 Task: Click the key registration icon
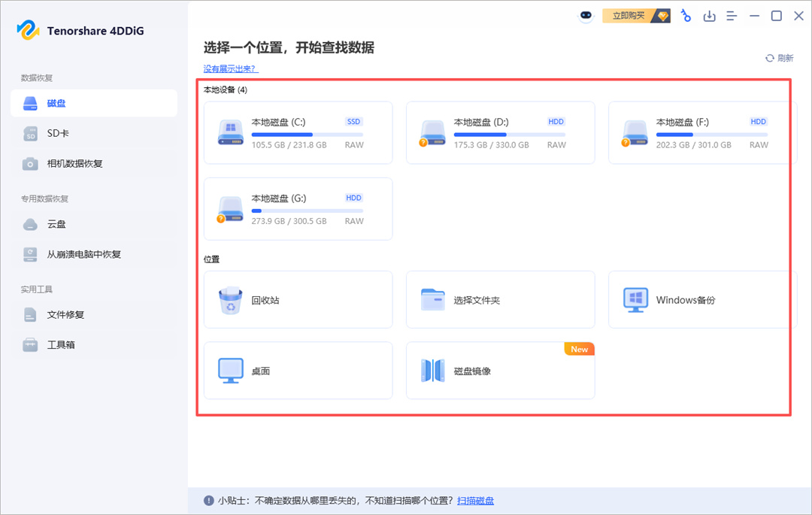(686, 16)
